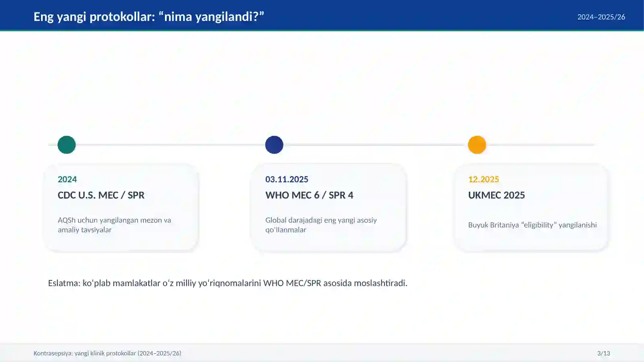The image size is (644, 362).
Task: Click the "Global darajadagi eng yangi" description
Action: pyautogui.click(x=321, y=225)
